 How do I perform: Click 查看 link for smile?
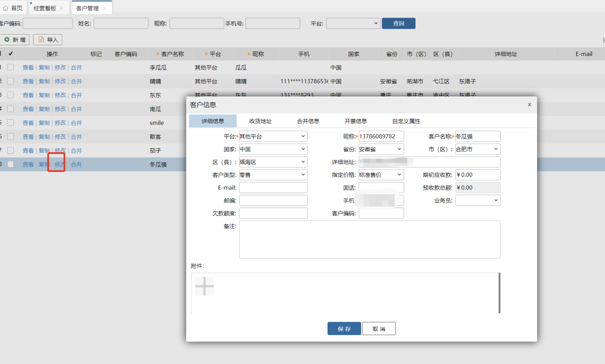coord(28,123)
